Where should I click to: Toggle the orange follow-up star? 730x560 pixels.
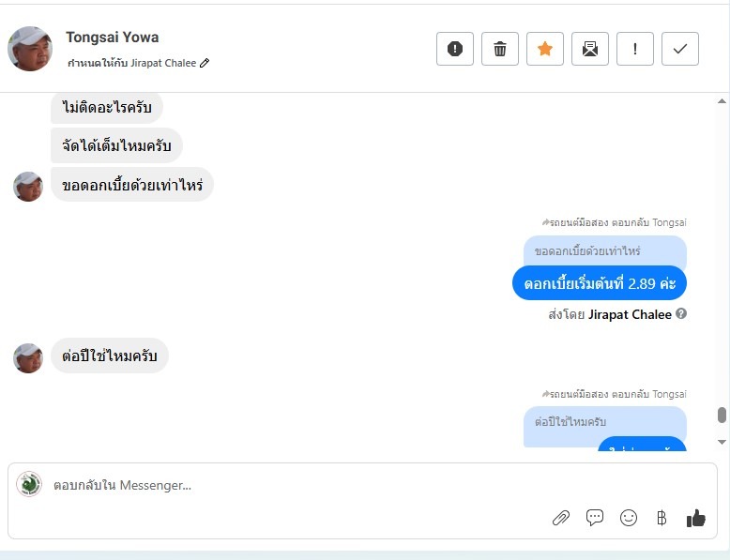point(545,49)
